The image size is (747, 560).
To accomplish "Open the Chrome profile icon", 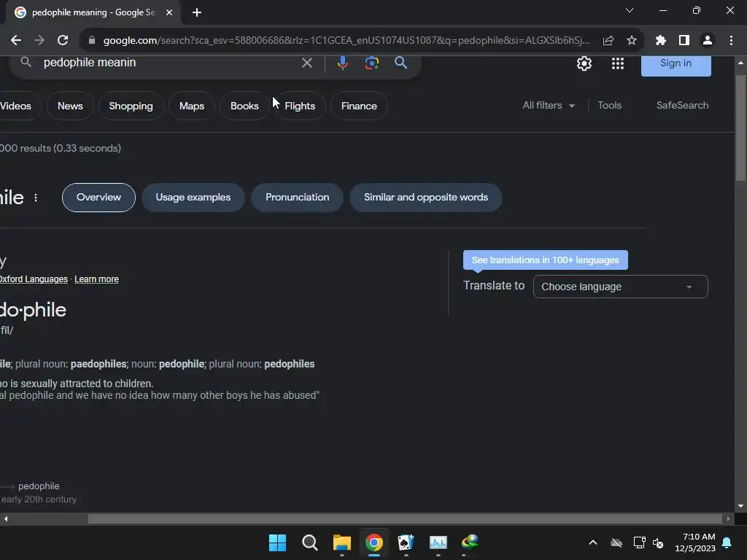I will click(708, 41).
